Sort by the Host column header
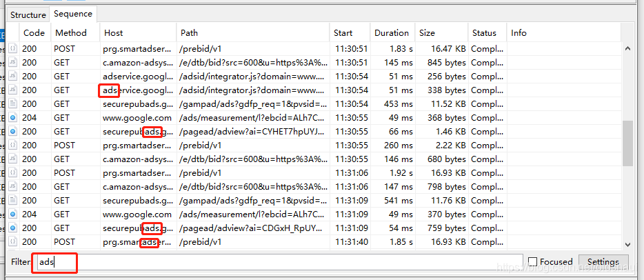The height and width of the screenshot is (280, 644). (138, 33)
